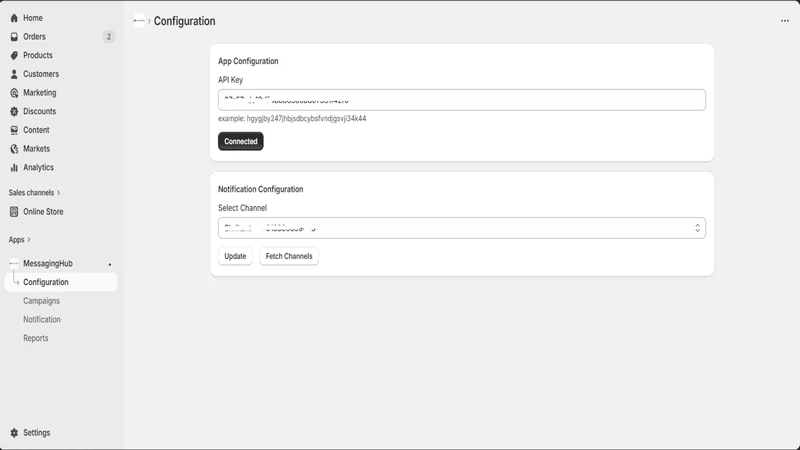The height and width of the screenshot is (450, 800).
Task: Click the Online Store icon
Action: coord(14,212)
